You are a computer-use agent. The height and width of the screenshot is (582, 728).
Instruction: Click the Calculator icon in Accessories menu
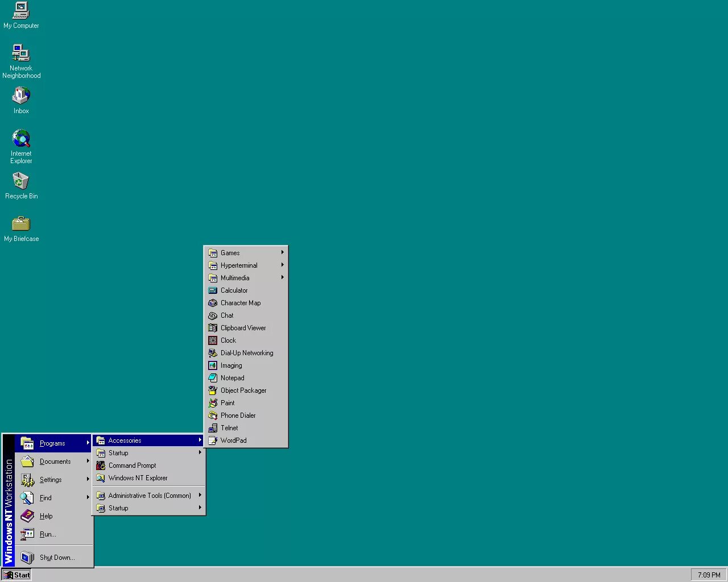(213, 290)
